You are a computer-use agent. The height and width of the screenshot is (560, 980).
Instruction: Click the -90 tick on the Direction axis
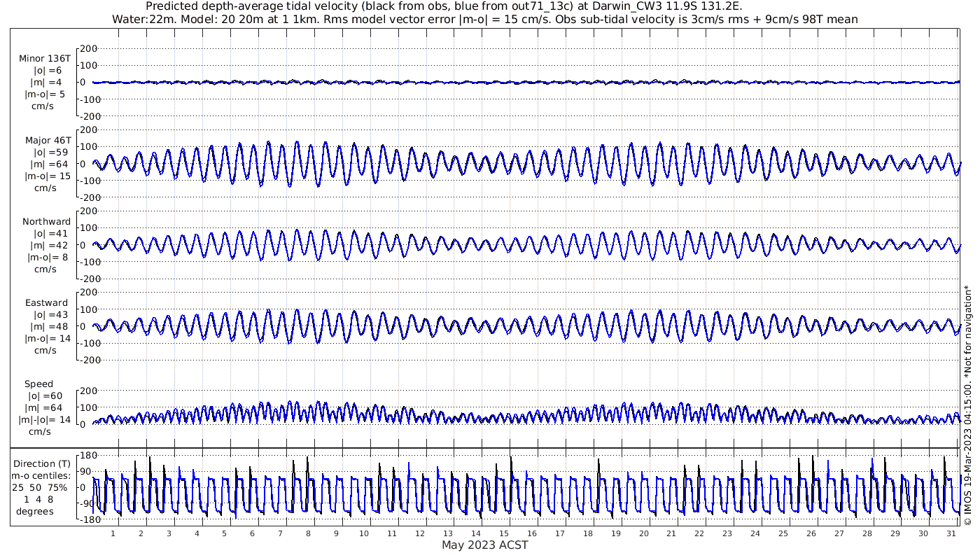[x=87, y=503]
